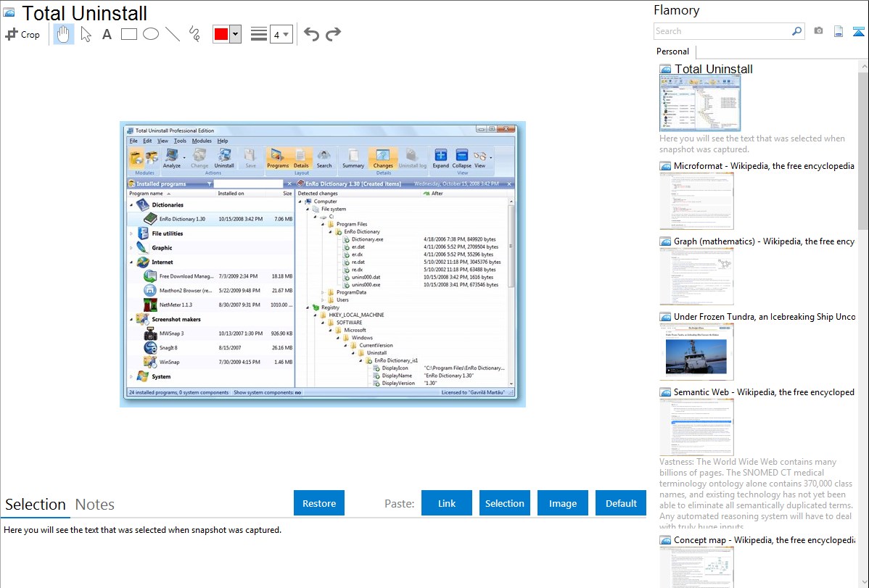The image size is (869, 588).
Task: Collapse the Registry node in the snapshot tree
Action: tap(308, 307)
